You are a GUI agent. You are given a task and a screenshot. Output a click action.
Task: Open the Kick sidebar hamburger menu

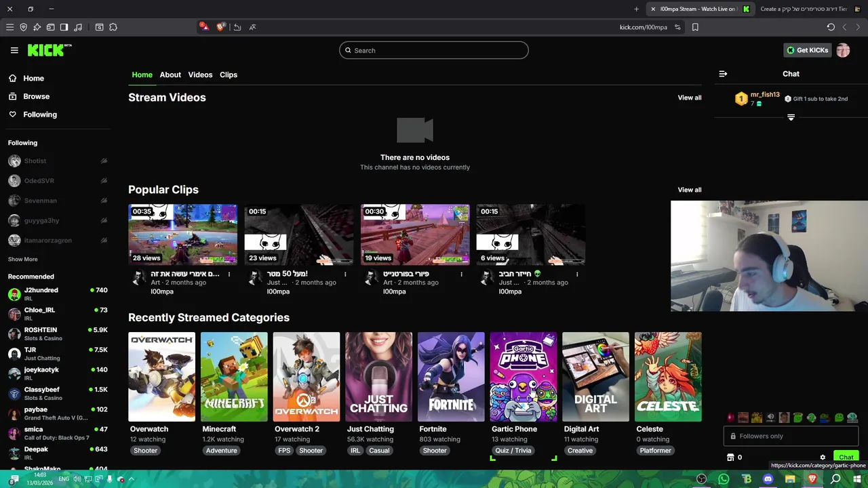coord(14,50)
